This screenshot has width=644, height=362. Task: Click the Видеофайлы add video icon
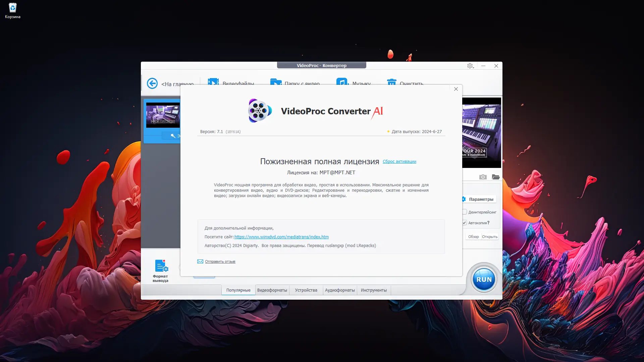tap(213, 82)
